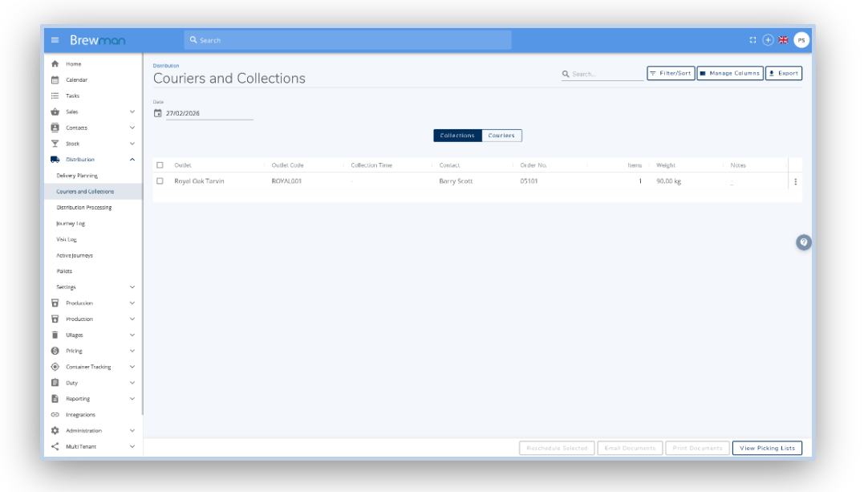This screenshot has width=868, height=492.
Task: Focus the top global Search field
Action: (x=347, y=40)
